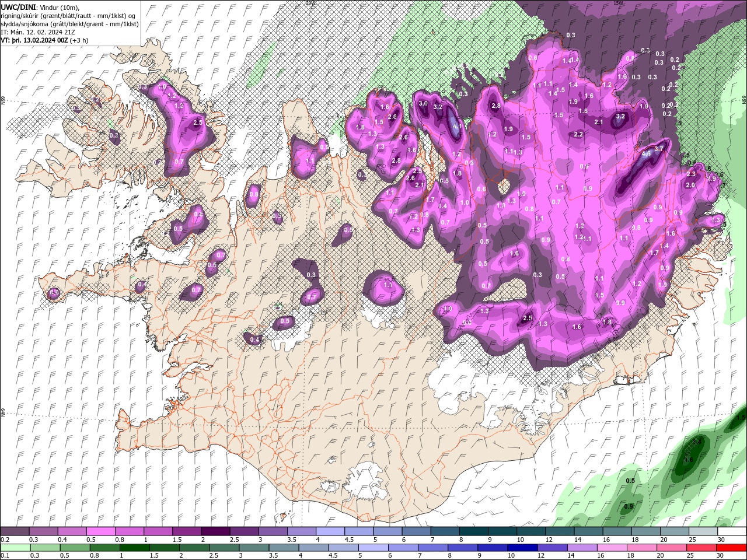The height and width of the screenshot is (560, 747).
Task: Click the 3 grey-green swatch in the bottom legend row
Action: coord(254,548)
